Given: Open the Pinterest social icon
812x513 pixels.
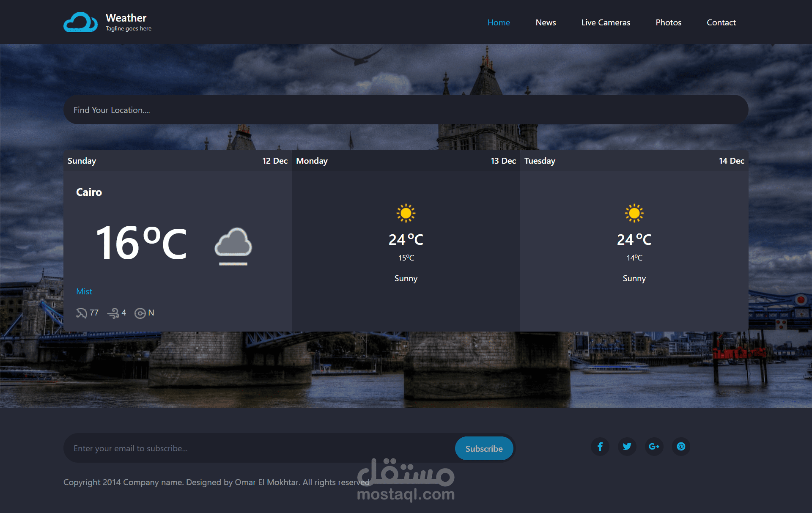Looking at the screenshot, I should point(681,447).
